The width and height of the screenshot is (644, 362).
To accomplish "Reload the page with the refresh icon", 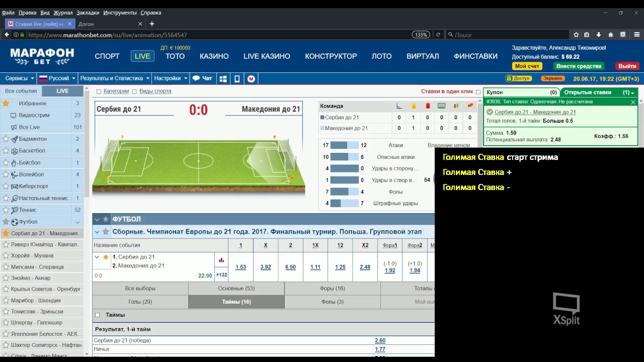I will tap(438, 35).
